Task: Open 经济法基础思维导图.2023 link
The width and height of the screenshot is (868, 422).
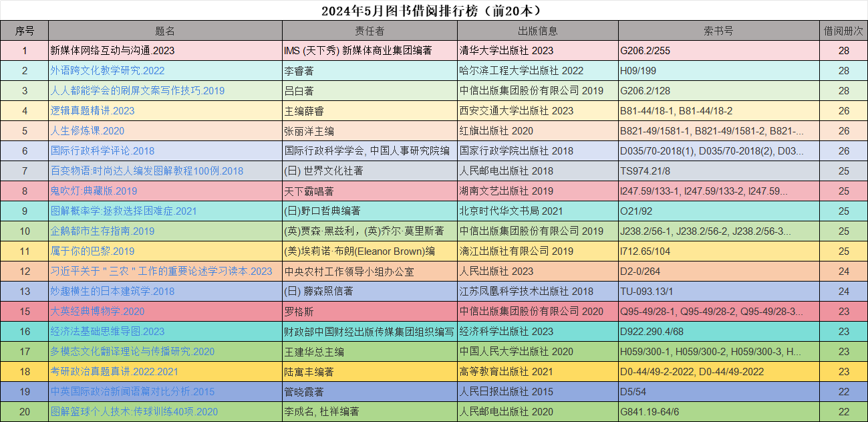Action: click(x=108, y=332)
